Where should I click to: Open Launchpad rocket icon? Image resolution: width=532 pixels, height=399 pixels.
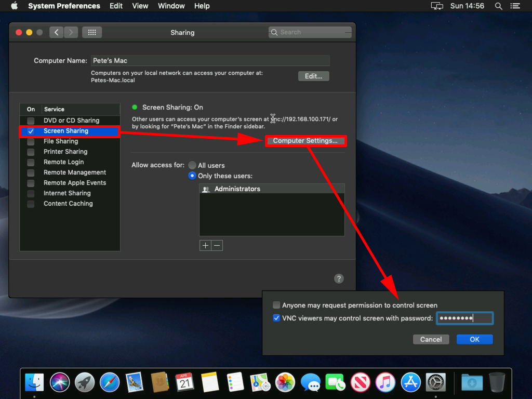[x=85, y=382]
